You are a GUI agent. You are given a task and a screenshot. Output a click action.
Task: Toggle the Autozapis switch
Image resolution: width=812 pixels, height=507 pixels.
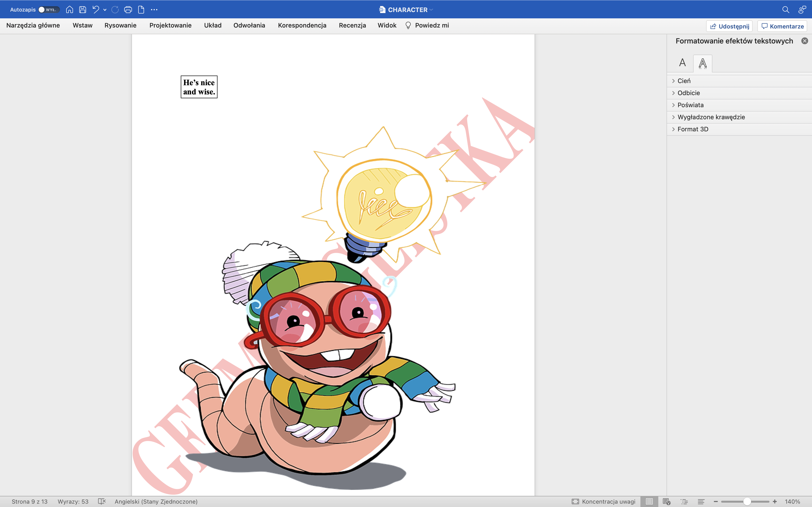point(49,10)
